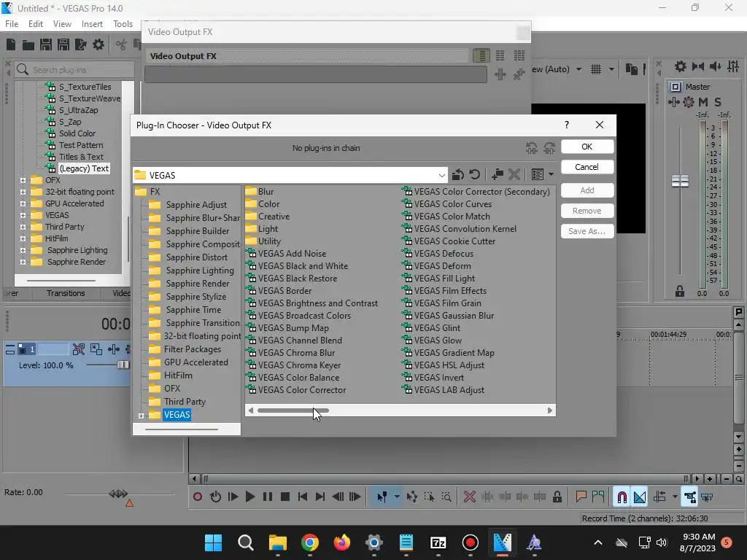The image size is (747, 560).
Task: Open the View menu
Action: coord(62,24)
